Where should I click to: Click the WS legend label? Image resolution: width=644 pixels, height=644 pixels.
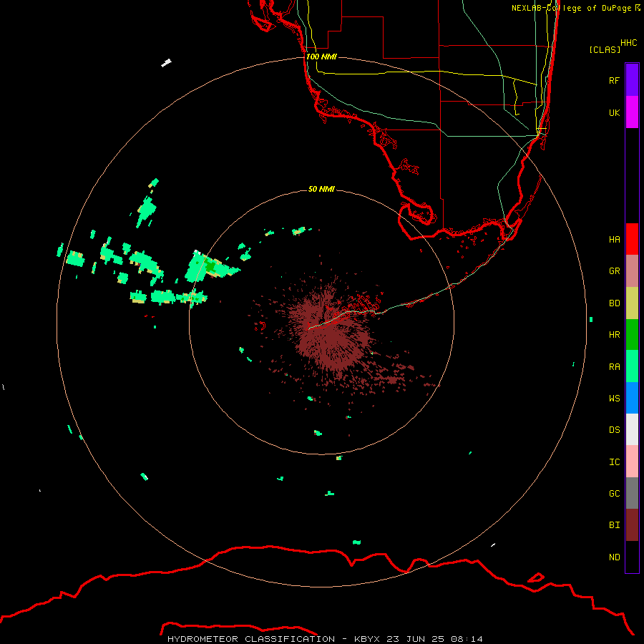pos(614,399)
